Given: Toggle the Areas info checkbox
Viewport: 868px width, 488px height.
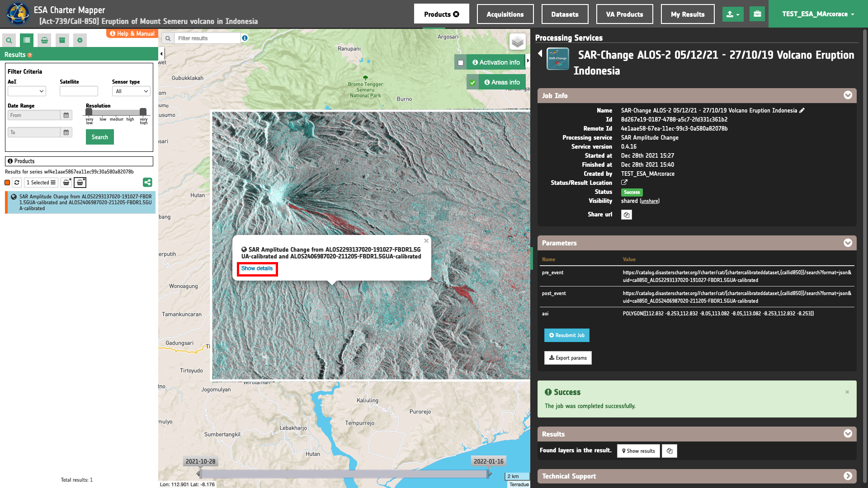Looking at the screenshot, I should (x=472, y=83).
